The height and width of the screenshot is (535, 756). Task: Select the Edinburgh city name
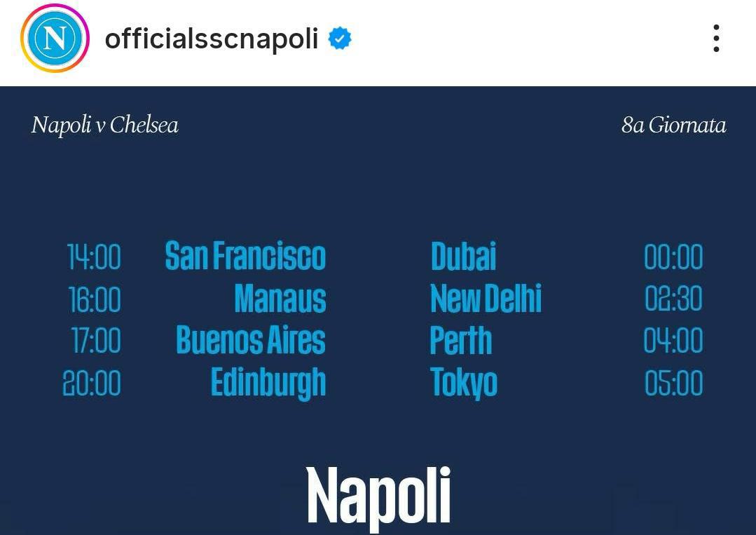(268, 383)
